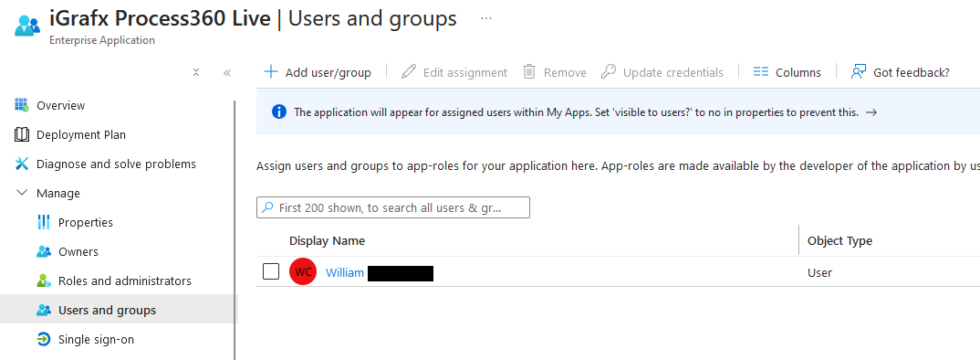
Task: Click Add user/group button
Action: [318, 72]
